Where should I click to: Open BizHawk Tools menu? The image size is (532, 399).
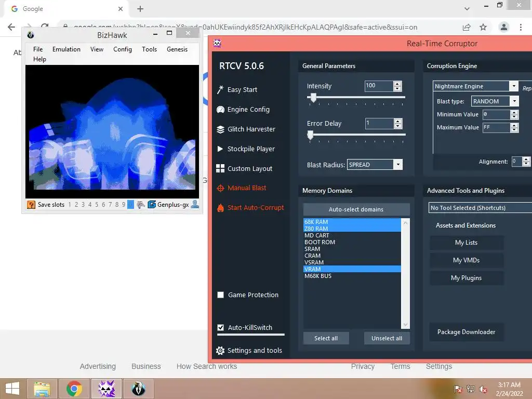(149, 49)
